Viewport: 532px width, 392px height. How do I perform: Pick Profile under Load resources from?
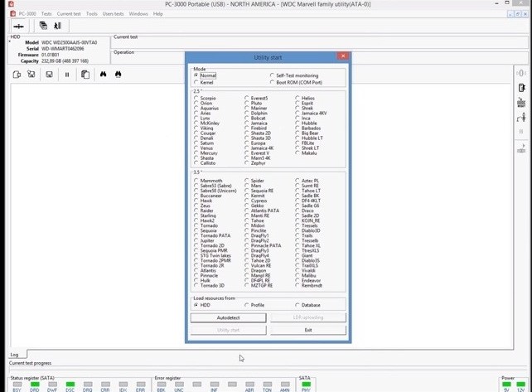click(246, 305)
